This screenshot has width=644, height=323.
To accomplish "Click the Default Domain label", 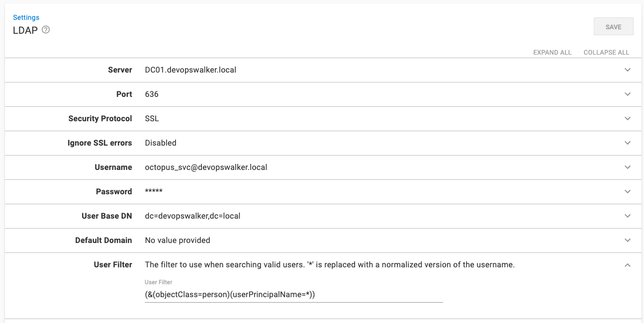I will (103, 241).
